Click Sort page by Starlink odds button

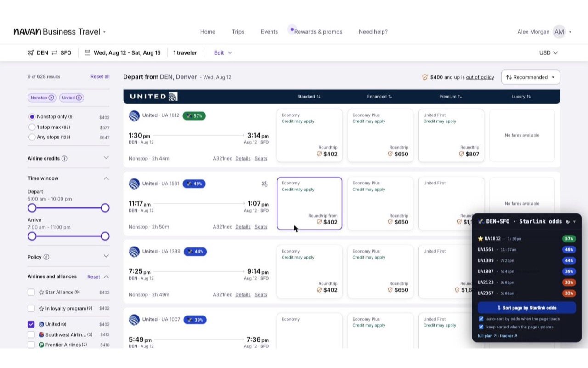[526, 308]
